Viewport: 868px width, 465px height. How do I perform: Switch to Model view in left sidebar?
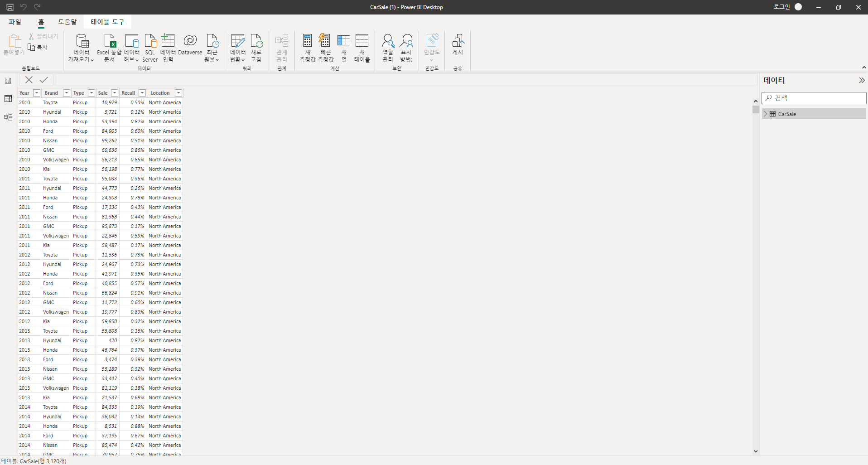[x=8, y=117]
